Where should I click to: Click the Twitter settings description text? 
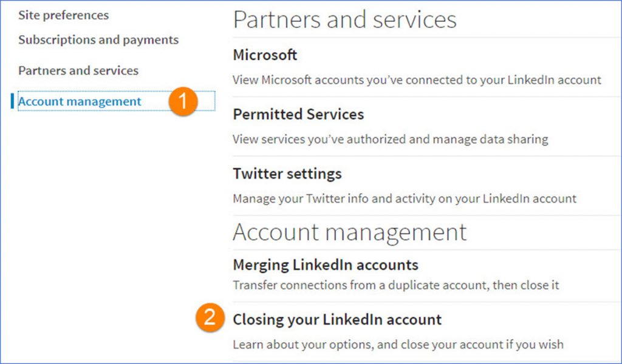(404, 198)
